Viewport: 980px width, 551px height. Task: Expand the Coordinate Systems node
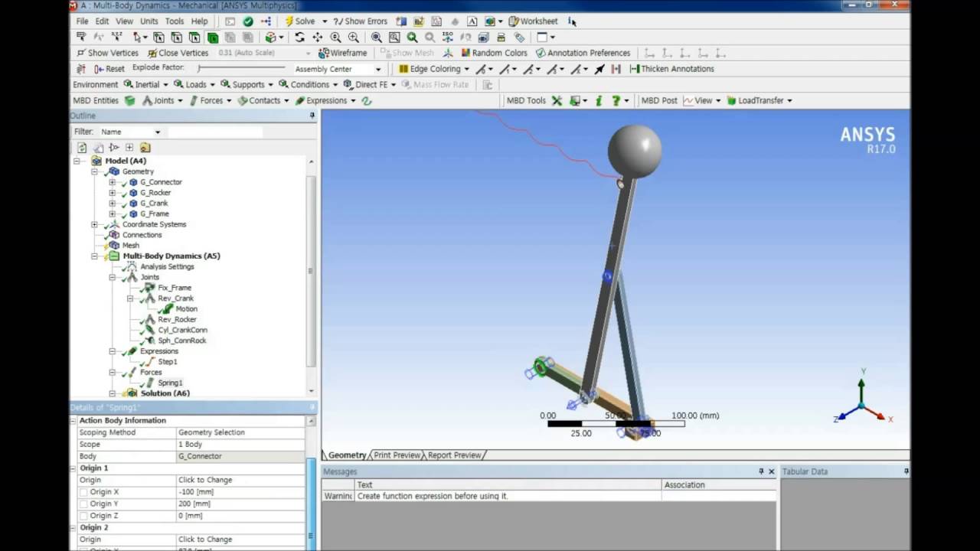(94, 224)
